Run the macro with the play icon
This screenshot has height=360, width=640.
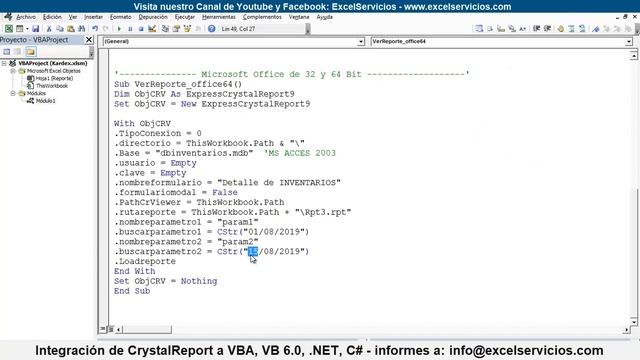(119, 29)
